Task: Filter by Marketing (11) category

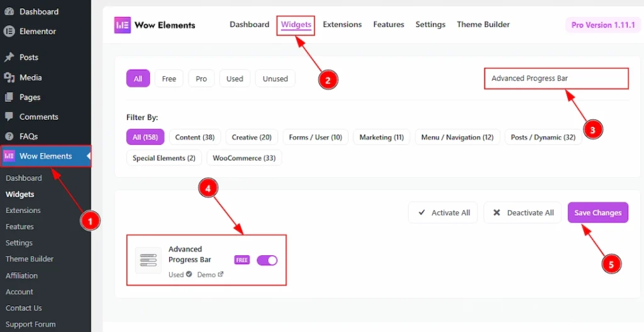Action: (x=382, y=137)
